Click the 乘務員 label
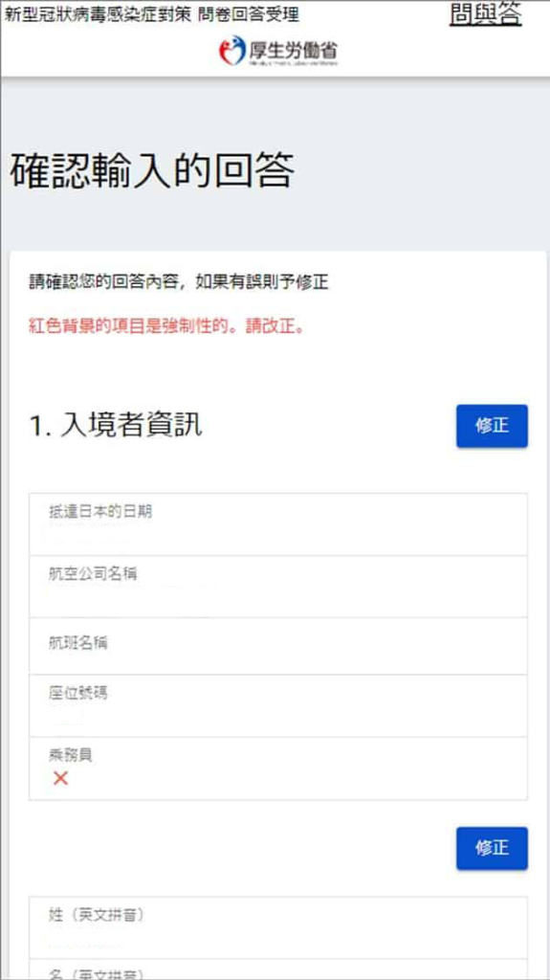 tap(71, 755)
